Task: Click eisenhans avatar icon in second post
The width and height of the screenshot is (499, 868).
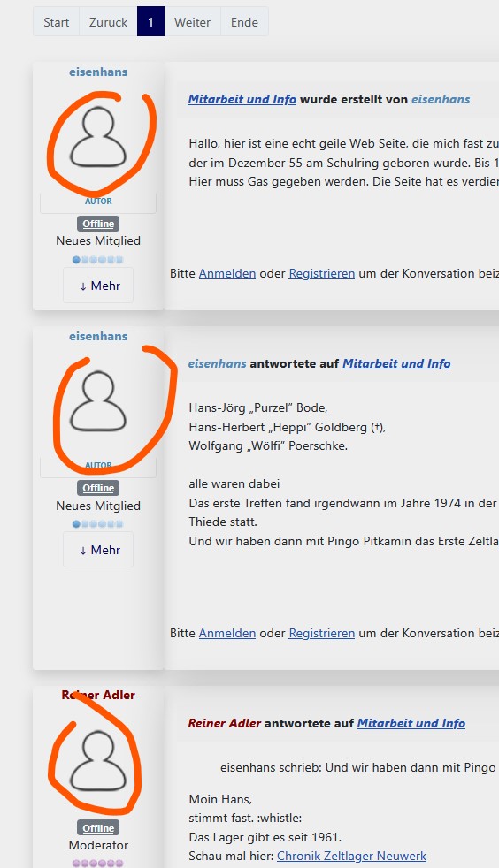Action: click(x=98, y=402)
